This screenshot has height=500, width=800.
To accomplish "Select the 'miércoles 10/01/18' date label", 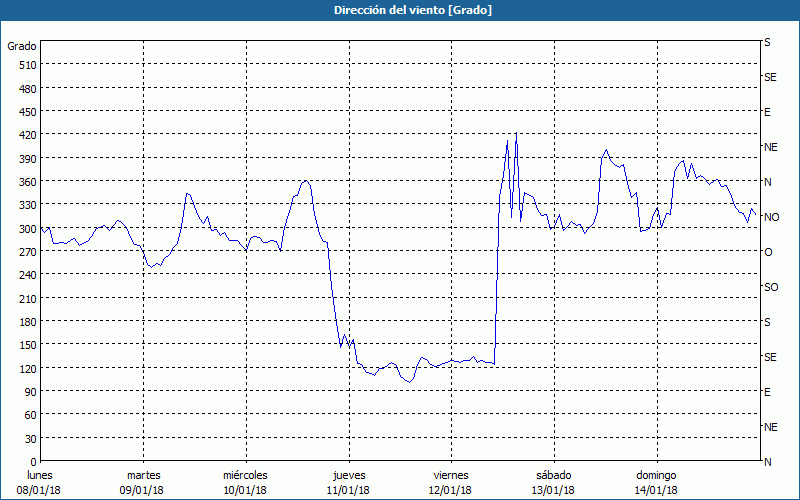I will 245,482.
